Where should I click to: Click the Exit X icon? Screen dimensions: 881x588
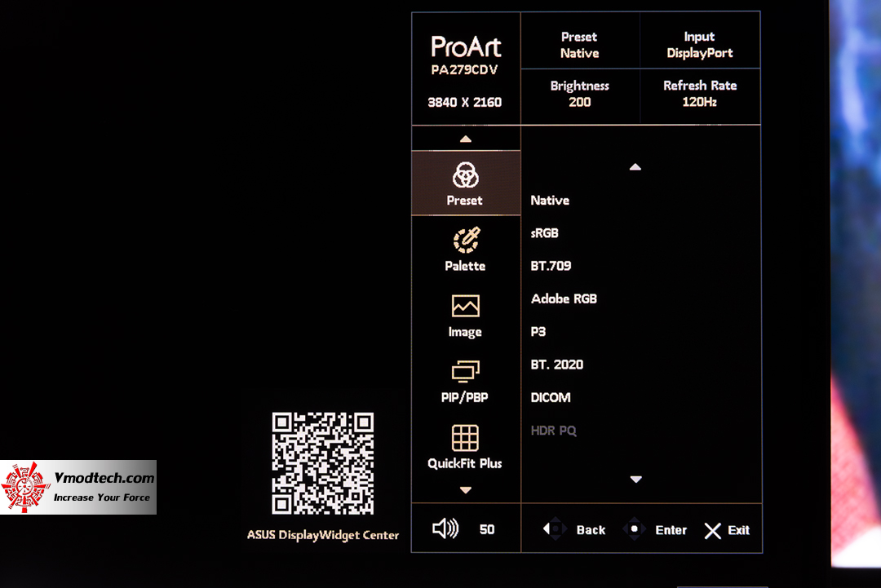(712, 531)
